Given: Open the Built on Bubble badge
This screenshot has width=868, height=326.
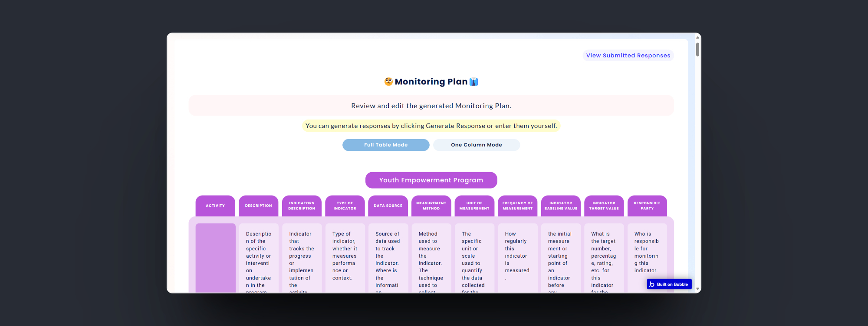Looking at the screenshot, I should coord(669,284).
